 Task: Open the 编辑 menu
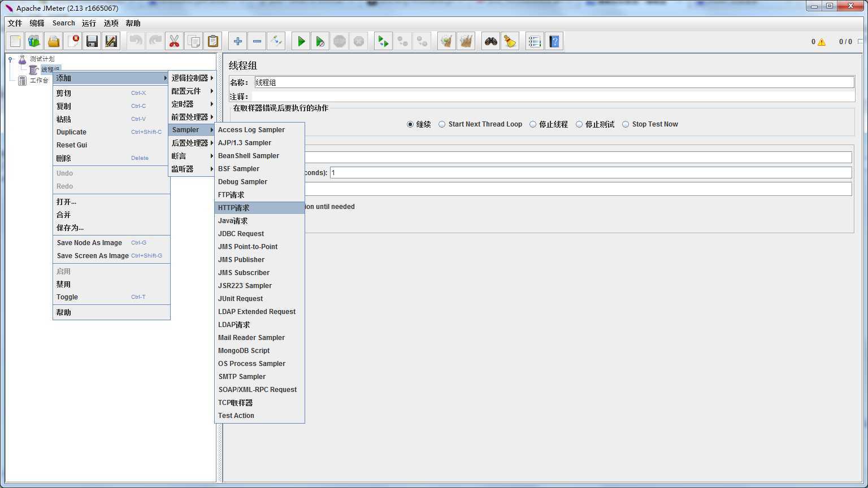click(x=37, y=23)
